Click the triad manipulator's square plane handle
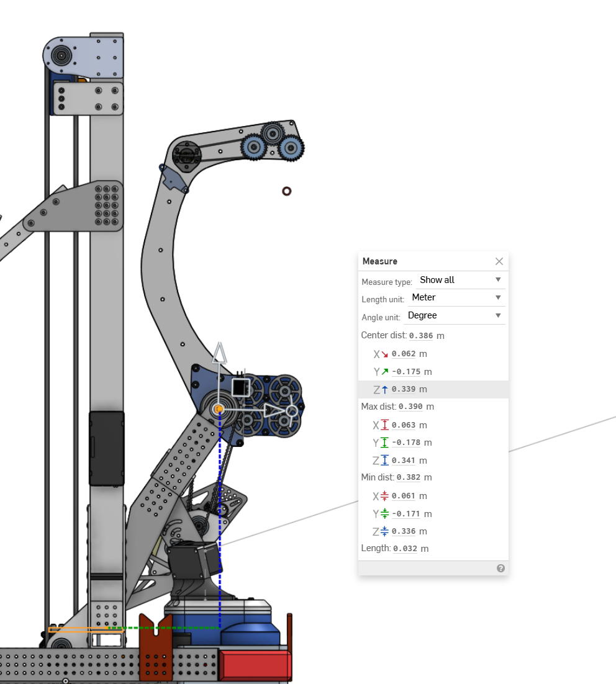This screenshot has height=684, width=616. [240, 387]
